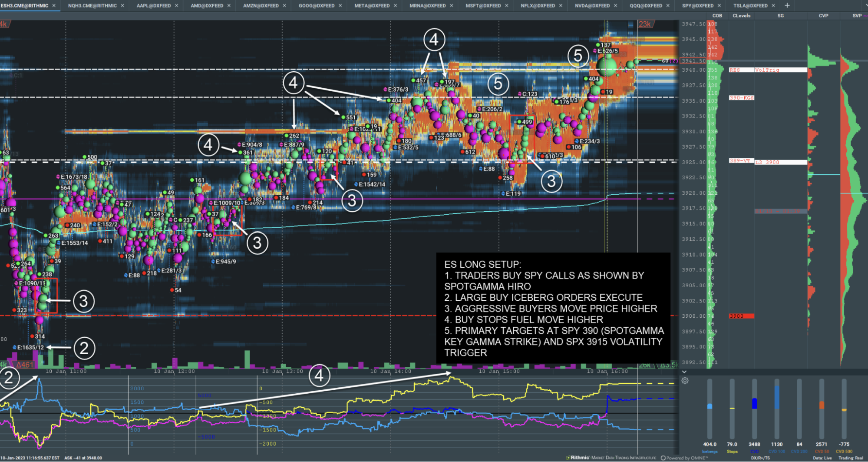Select the NVDA@DXFEED tab

592,6
